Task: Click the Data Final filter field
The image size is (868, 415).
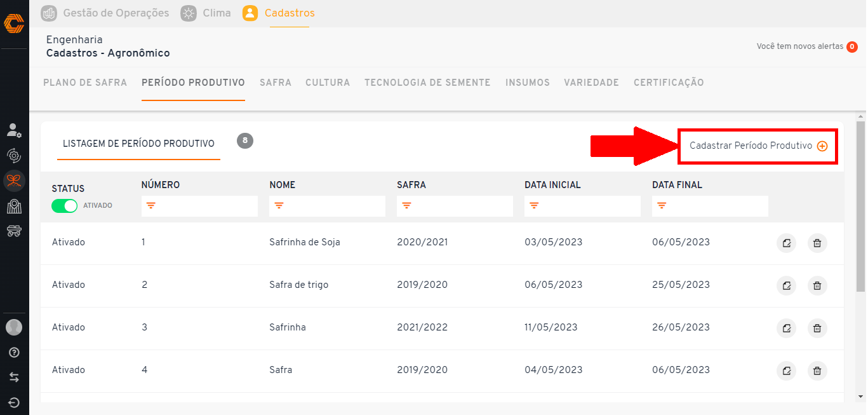Action: pos(710,206)
